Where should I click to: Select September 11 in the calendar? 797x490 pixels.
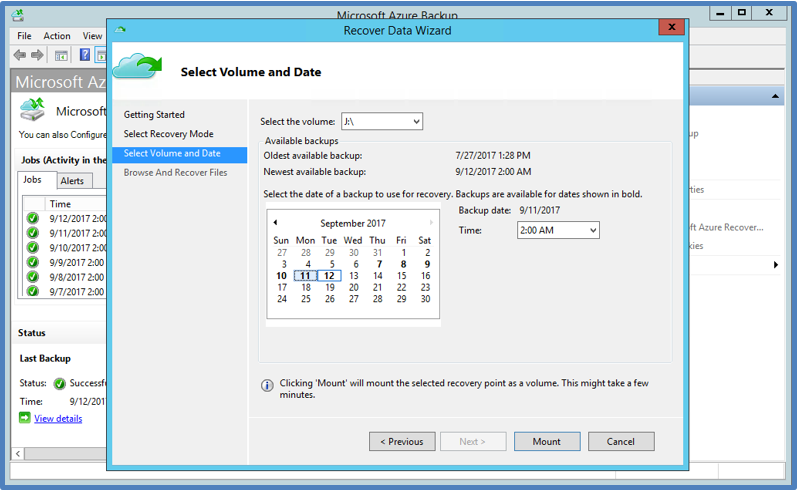305,275
